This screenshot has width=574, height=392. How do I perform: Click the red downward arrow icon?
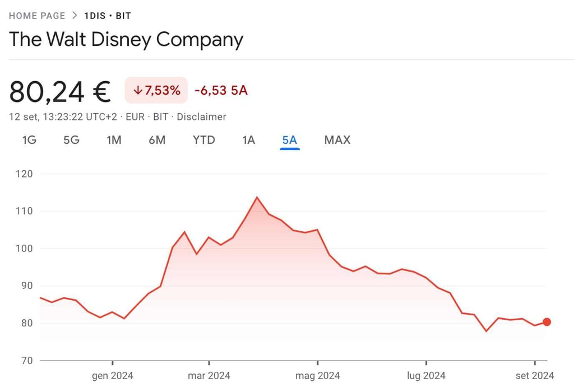(x=137, y=90)
